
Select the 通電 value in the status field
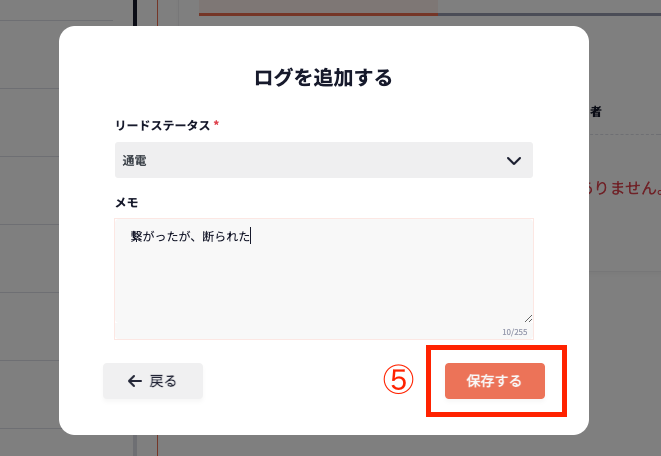tap(136, 160)
